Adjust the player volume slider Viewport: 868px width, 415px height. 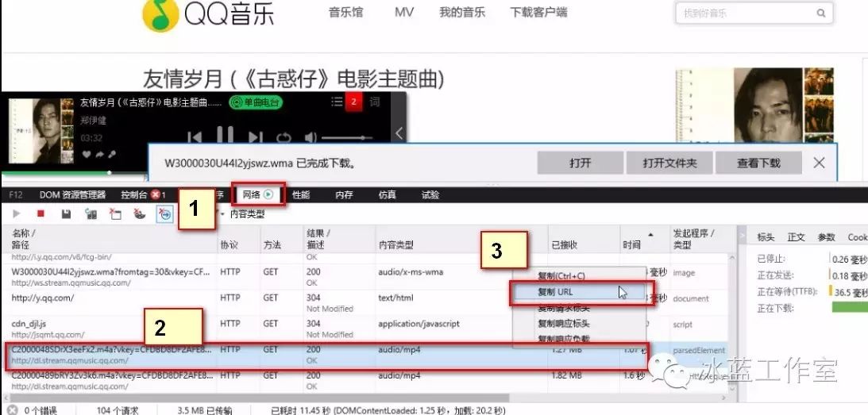click(346, 137)
